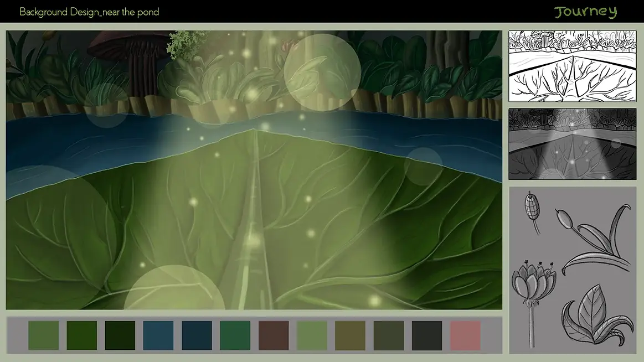Screen dimensions: 644x362
Task: Click the green "Journey" logo text
Action: [586, 12]
